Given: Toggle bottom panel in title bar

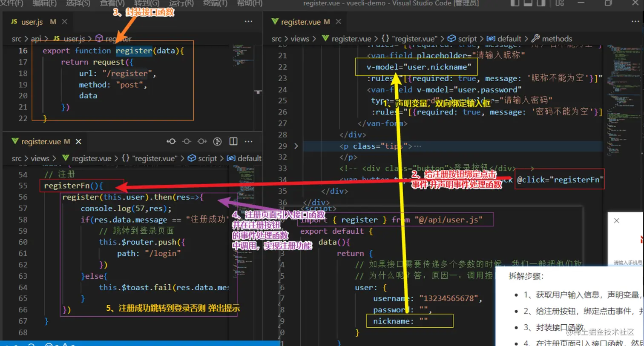Looking at the screenshot, I should pos(528,3).
